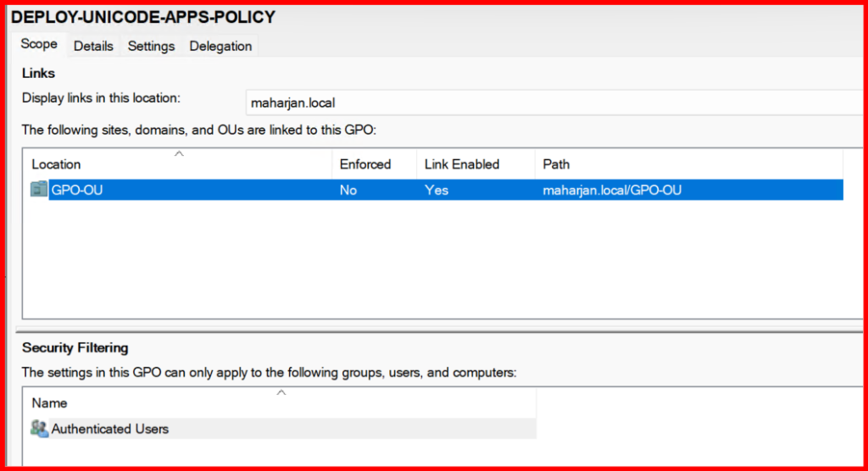The image size is (868, 471).
Task: Click the Authenticated Users group icon
Action: pos(39,429)
